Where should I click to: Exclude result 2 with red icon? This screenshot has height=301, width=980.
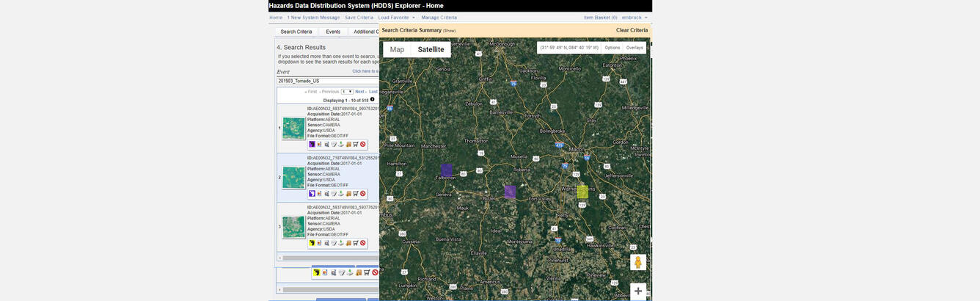(363, 194)
